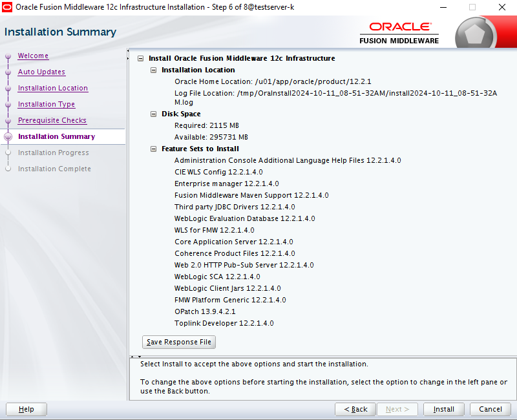
Task: Collapse the Disk Space tree node
Action: point(154,114)
